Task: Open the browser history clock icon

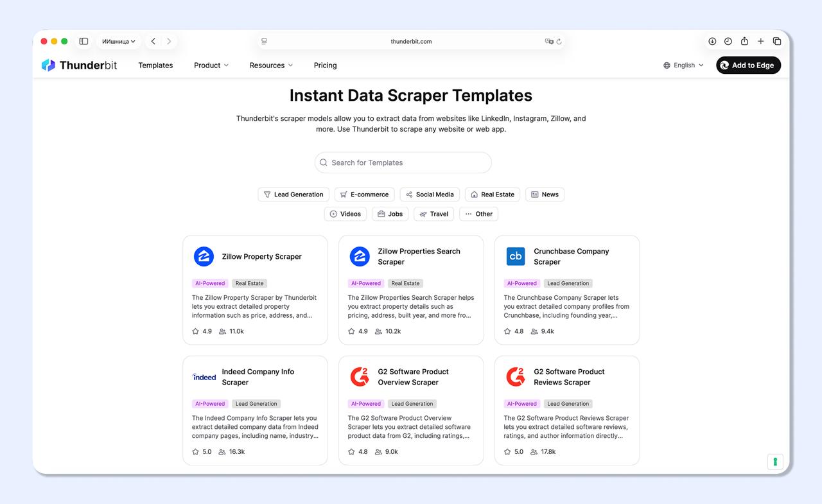Action: tap(728, 41)
